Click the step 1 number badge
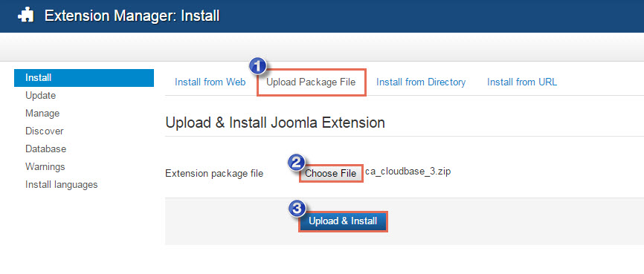644x274 pixels. pyautogui.click(x=257, y=65)
